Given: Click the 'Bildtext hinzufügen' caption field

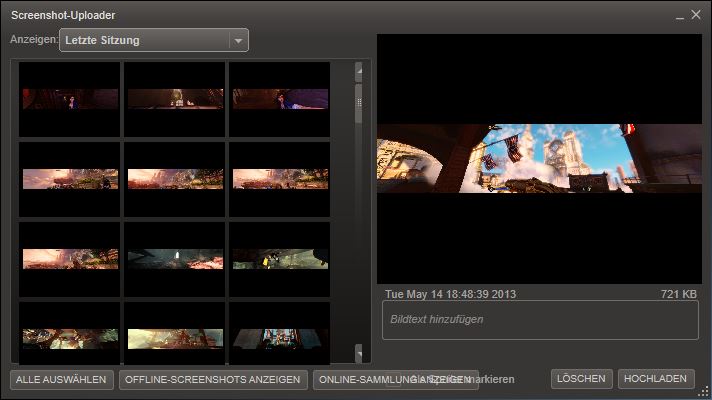Looking at the screenshot, I should tap(540, 320).
